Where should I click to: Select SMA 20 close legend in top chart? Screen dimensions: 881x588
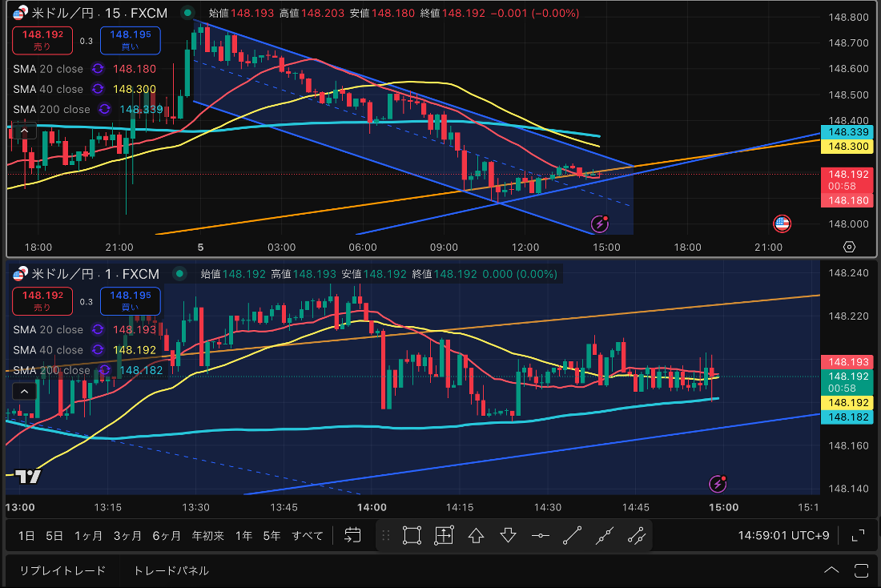[48, 69]
